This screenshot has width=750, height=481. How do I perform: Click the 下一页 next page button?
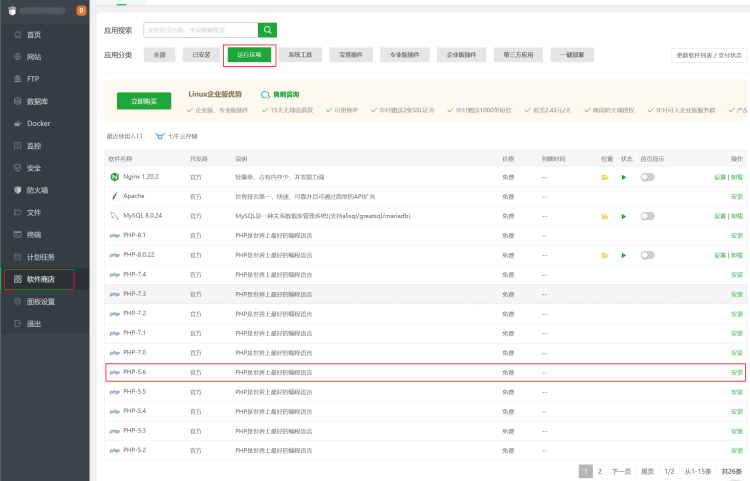(x=621, y=471)
